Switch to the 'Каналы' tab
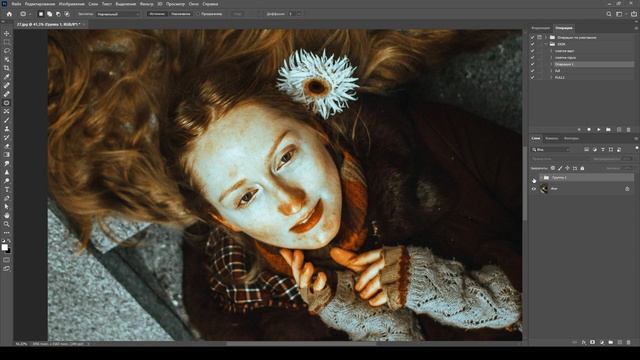 (551, 138)
